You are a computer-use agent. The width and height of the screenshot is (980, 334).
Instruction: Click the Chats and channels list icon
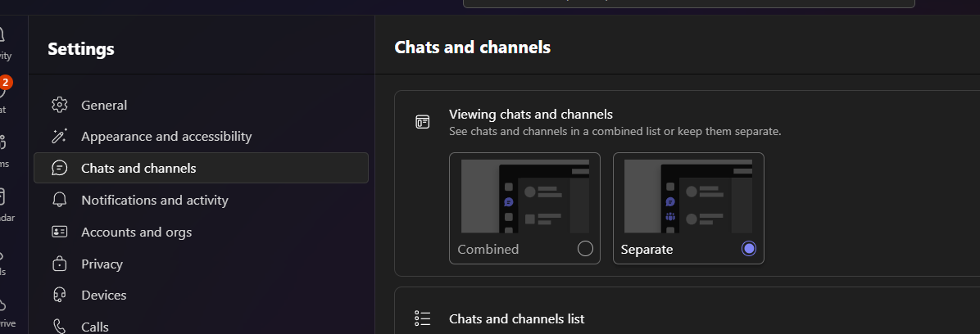423,318
